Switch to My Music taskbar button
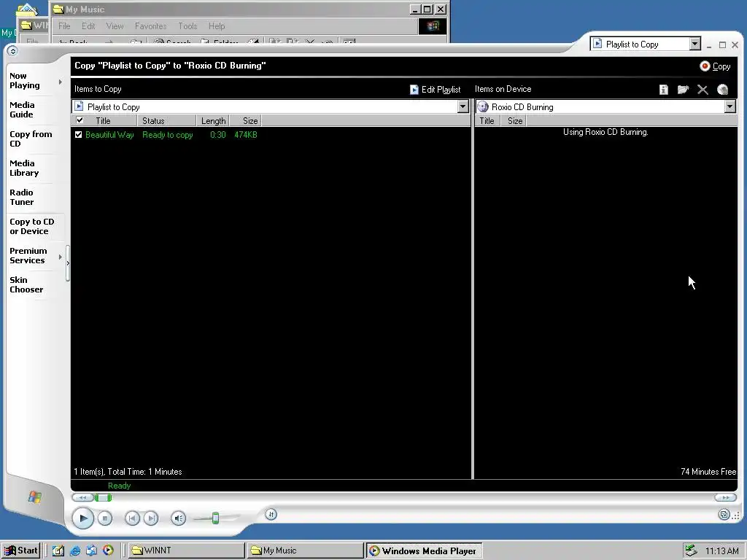 [305, 551]
